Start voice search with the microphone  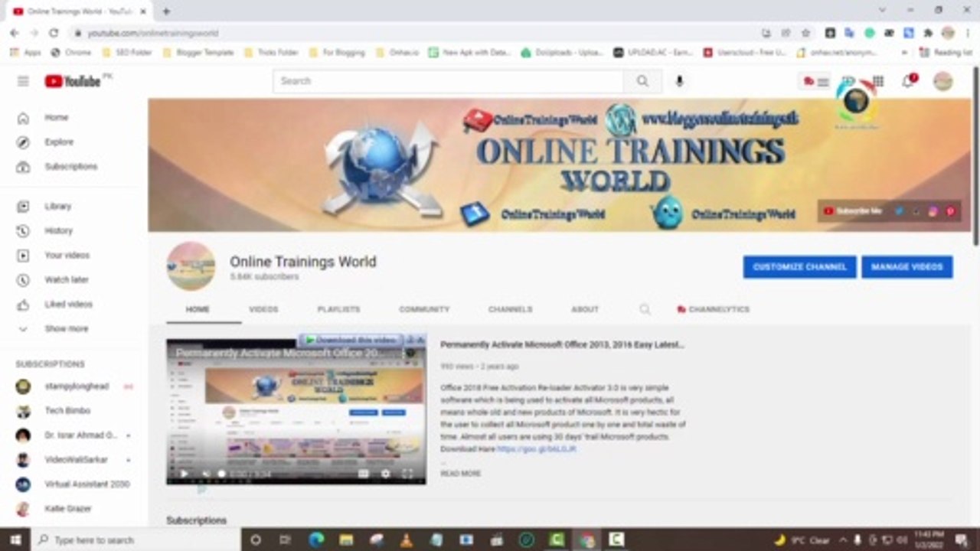point(679,81)
